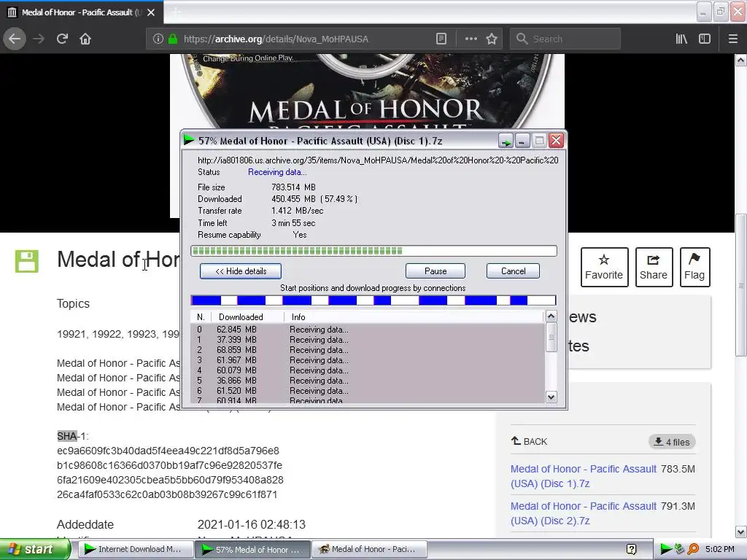Click Addeddate value 2021-01-16 02:48:13

coord(252,525)
